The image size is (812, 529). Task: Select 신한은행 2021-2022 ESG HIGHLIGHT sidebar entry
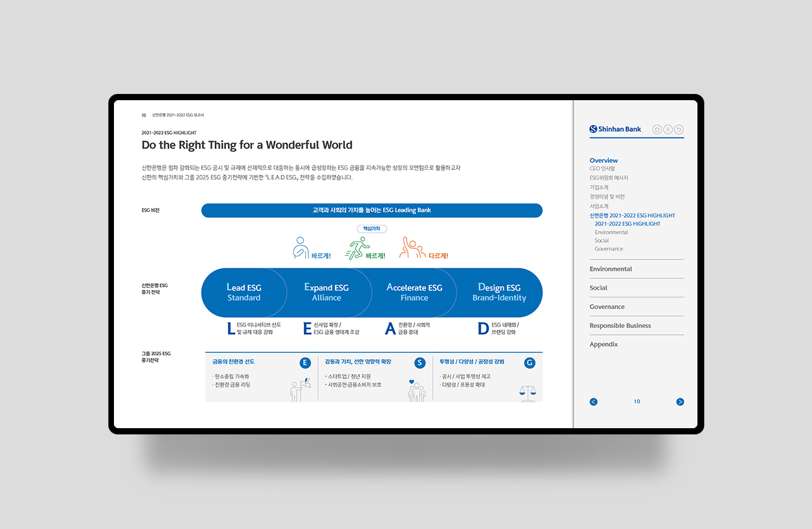click(x=632, y=215)
